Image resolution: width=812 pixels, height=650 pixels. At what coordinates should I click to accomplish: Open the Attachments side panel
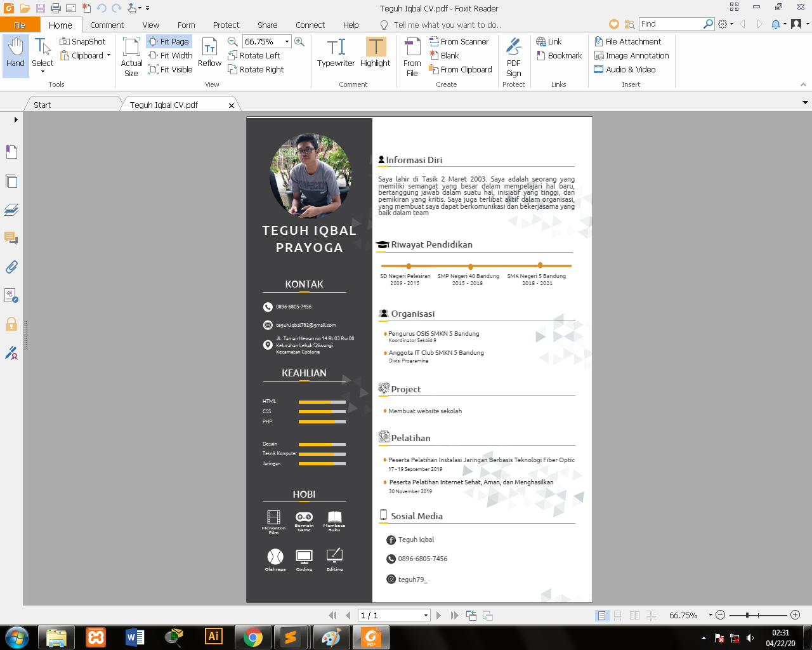(x=11, y=267)
